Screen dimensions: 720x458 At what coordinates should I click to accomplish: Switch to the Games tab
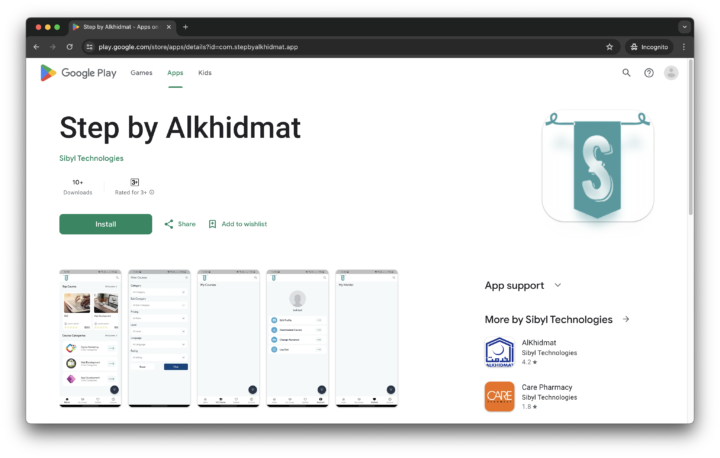click(x=141, y=73)
